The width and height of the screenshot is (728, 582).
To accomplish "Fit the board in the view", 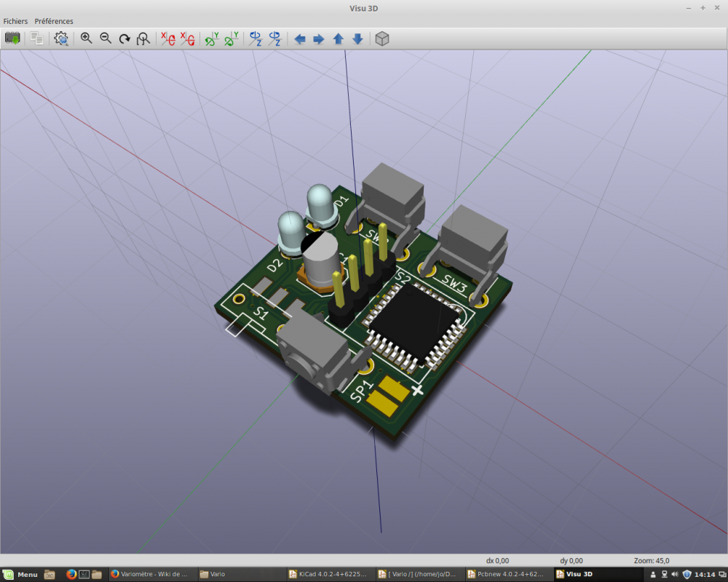I will [143, 39].
